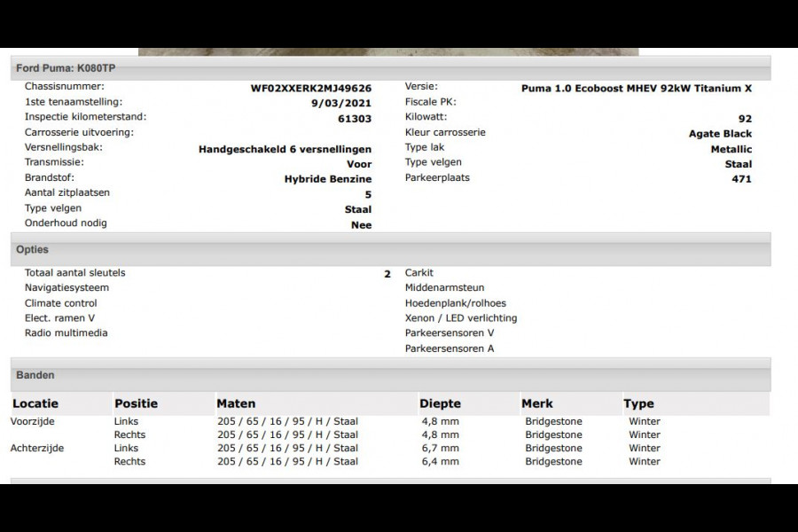This screenshot has height=532, width=798.
Task: Click the Merk column header
Action: coord(534,403)
